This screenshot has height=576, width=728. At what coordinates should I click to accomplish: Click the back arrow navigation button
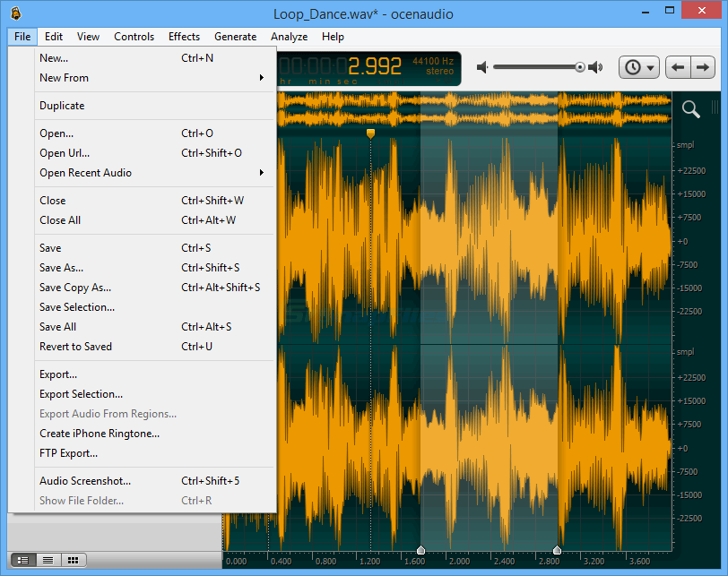tap(679, 67)
